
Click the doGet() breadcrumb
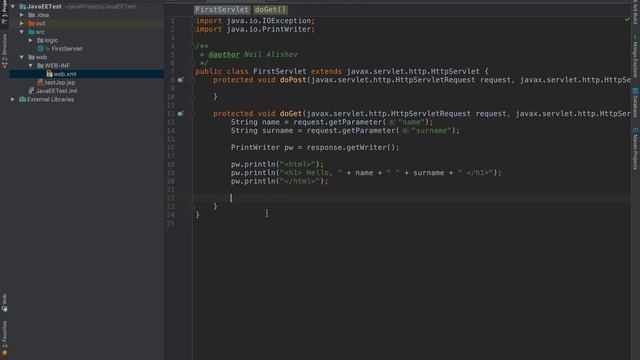270,10
